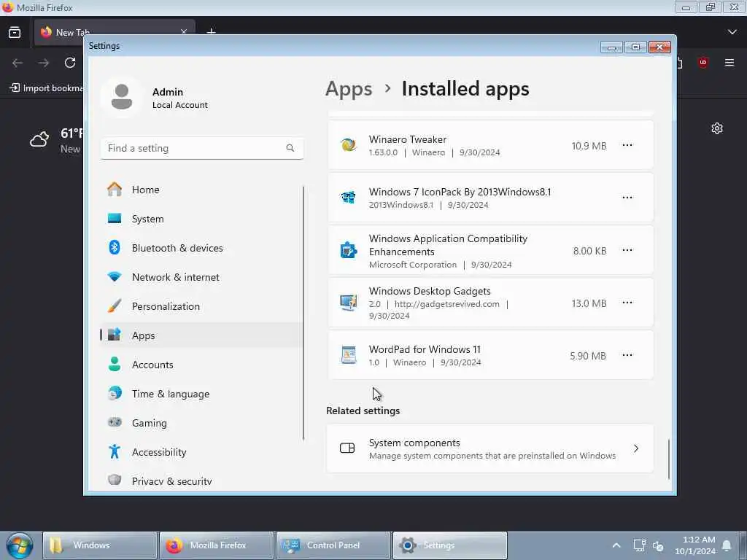
Task: Open Privacy & security settings
Action: pos(201,481)
